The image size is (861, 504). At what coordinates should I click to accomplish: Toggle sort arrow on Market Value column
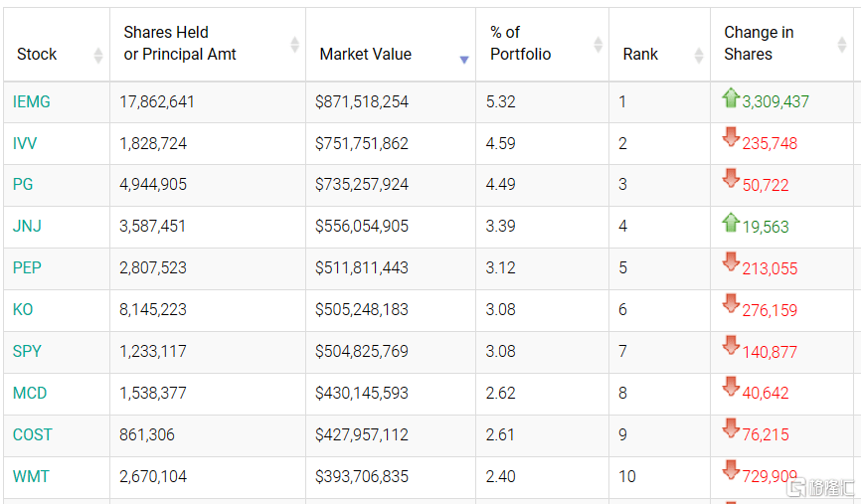463,60
